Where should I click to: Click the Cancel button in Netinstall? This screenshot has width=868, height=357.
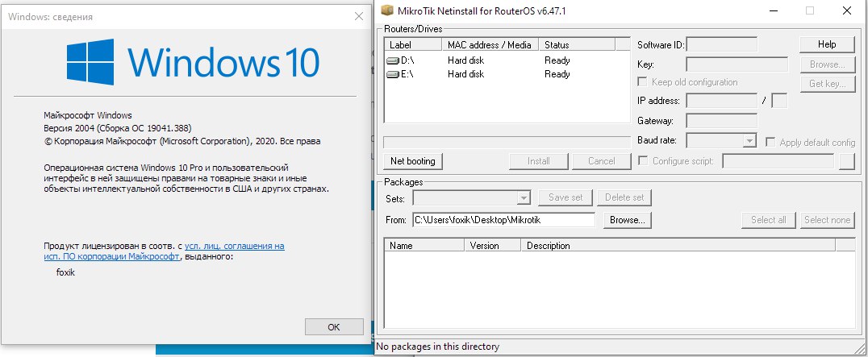601,161
